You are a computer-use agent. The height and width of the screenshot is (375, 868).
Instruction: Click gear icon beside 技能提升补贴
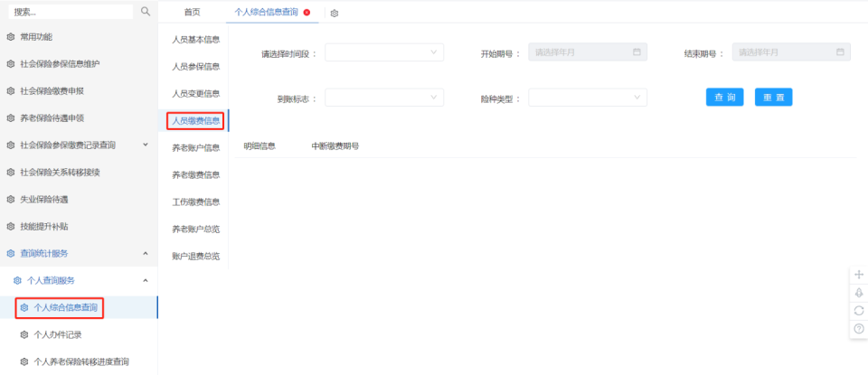point(11,227)
